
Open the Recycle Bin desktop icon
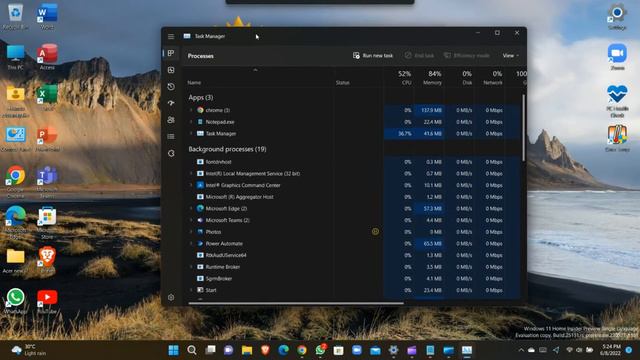pos(16,17)
